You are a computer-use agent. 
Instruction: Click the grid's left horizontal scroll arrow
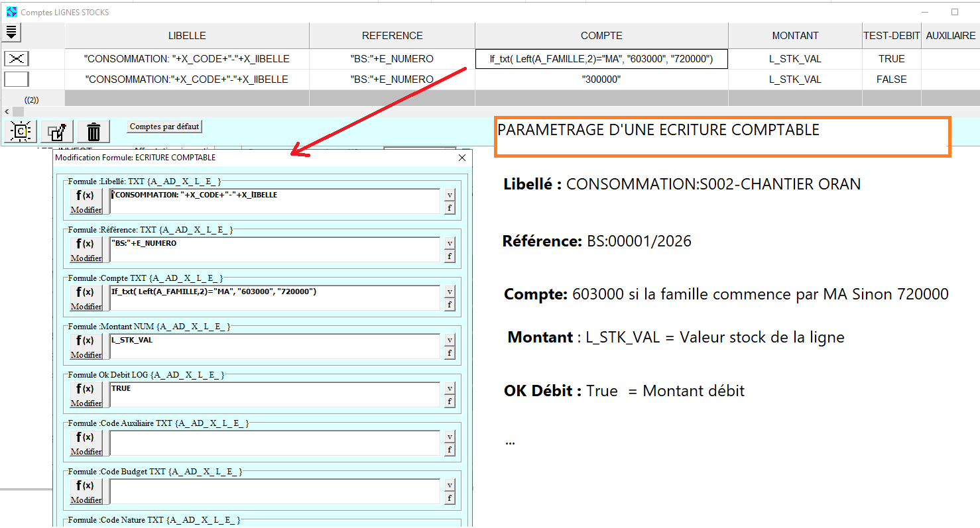click(x=5, y=111)
